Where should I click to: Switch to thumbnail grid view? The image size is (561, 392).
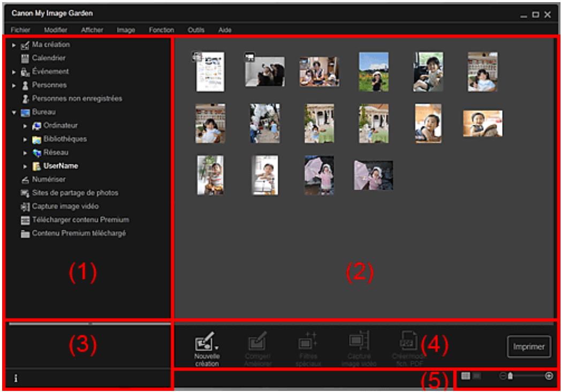pos(466,376)
